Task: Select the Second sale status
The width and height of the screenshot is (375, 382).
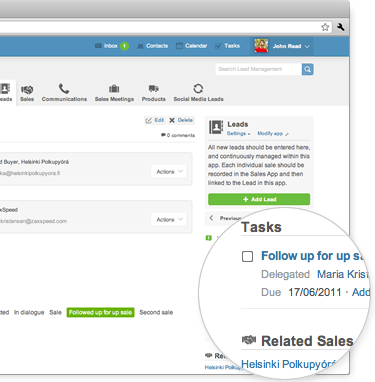Action: coord(156,312)
